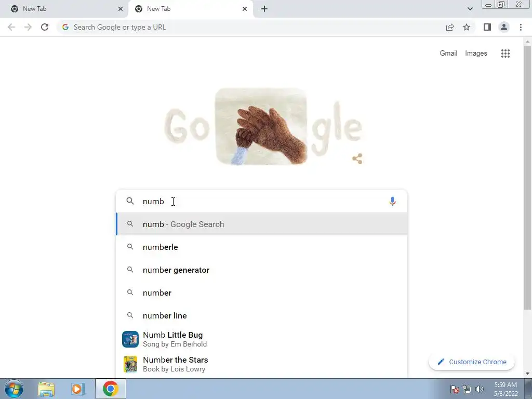Click the doodle share icon
The width and height of the screenshot is (532, 399).
pyautogui.click(x=357, y=158)
